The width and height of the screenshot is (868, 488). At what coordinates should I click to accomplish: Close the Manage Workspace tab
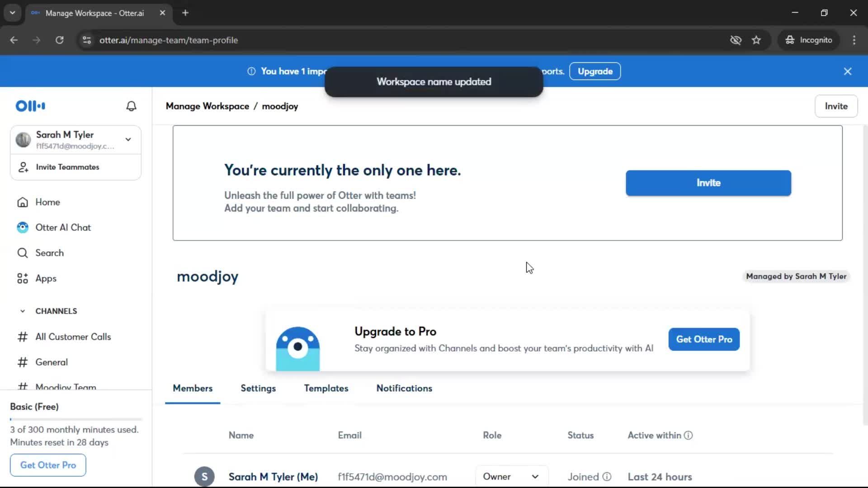pyautogui.click(x=162, y=13)
